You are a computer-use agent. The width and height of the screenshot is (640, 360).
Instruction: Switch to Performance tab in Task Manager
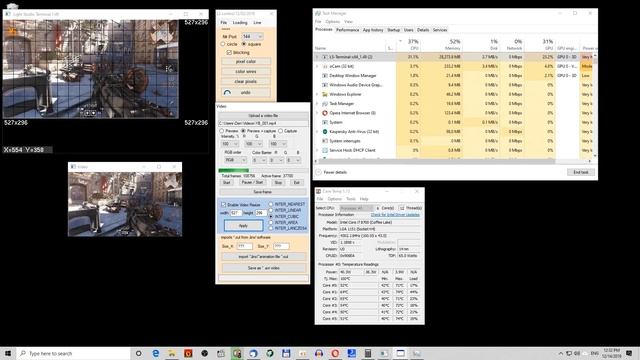347,30
